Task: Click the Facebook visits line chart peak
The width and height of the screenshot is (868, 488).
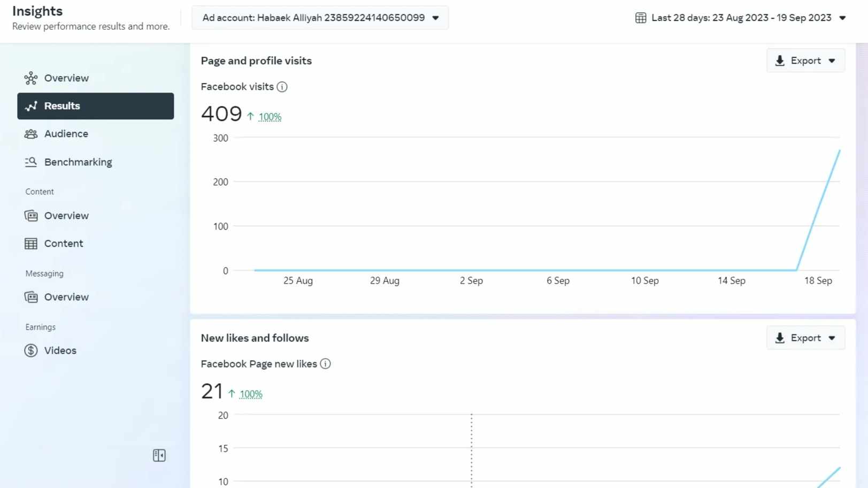Action: 839,151
